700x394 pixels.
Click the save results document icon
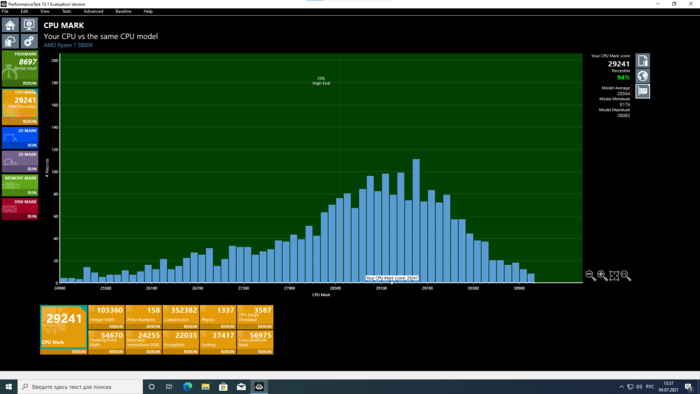click(x=642, y=61)
